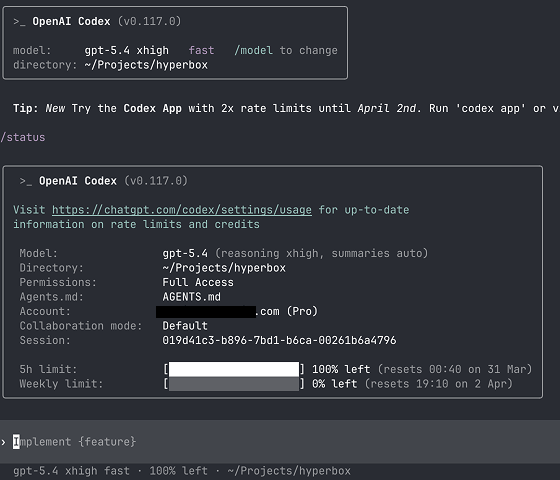Click the chevron prompt before Implement {feature}
560x480 pixels.
3,442
